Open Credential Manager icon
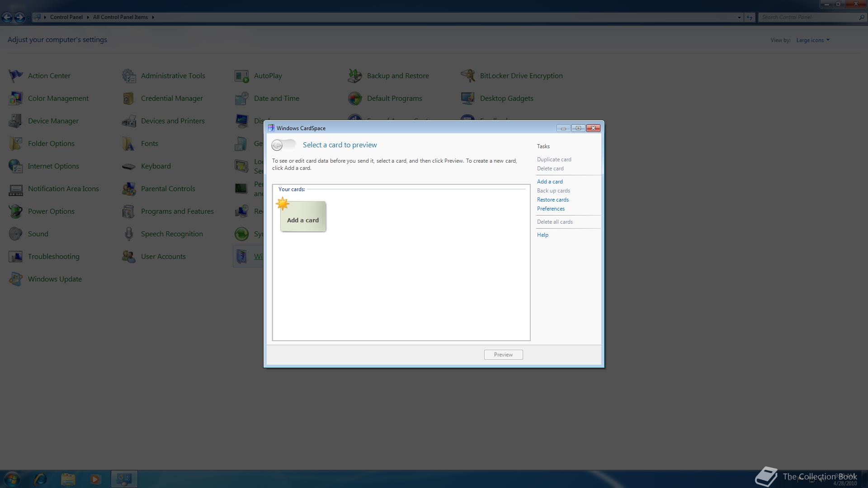868x488 pixels. click(129, 98)
